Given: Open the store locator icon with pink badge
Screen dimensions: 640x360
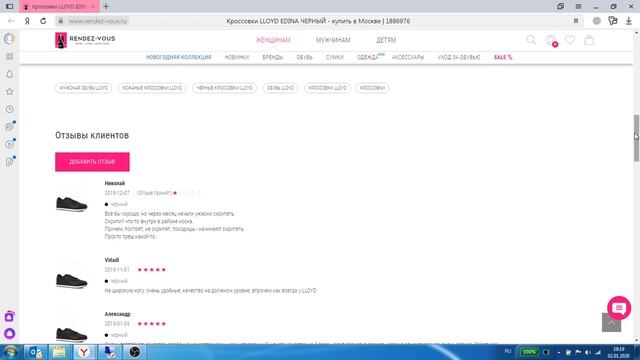Looking at the screenshot, I should coord(551,40).
